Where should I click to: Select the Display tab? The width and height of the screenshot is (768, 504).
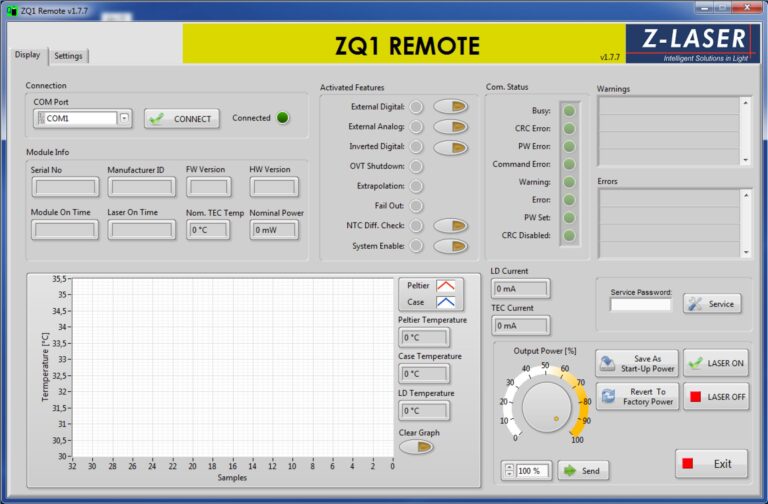coord(27,55)
